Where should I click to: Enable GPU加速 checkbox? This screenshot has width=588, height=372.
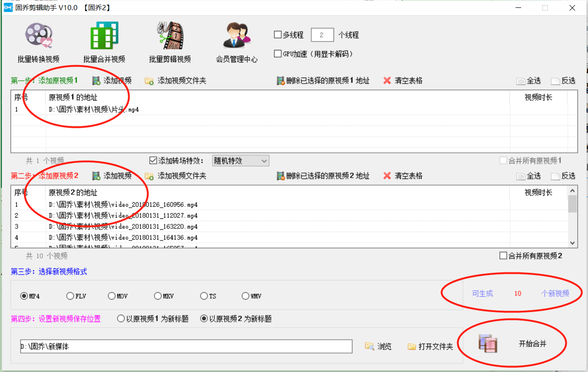278,54
